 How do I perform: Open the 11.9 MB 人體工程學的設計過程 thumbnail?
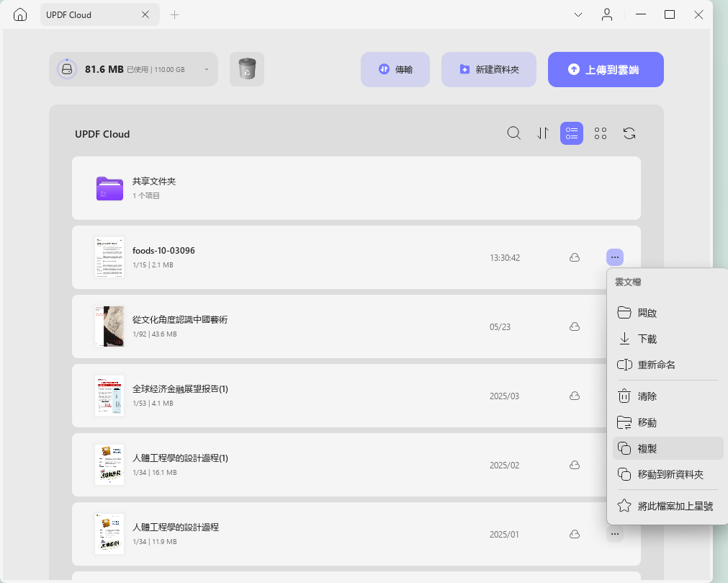coord(109,534)
